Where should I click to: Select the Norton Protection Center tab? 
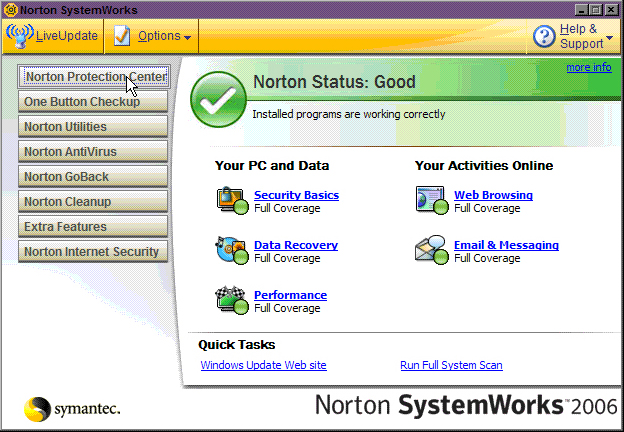(94, 76)
